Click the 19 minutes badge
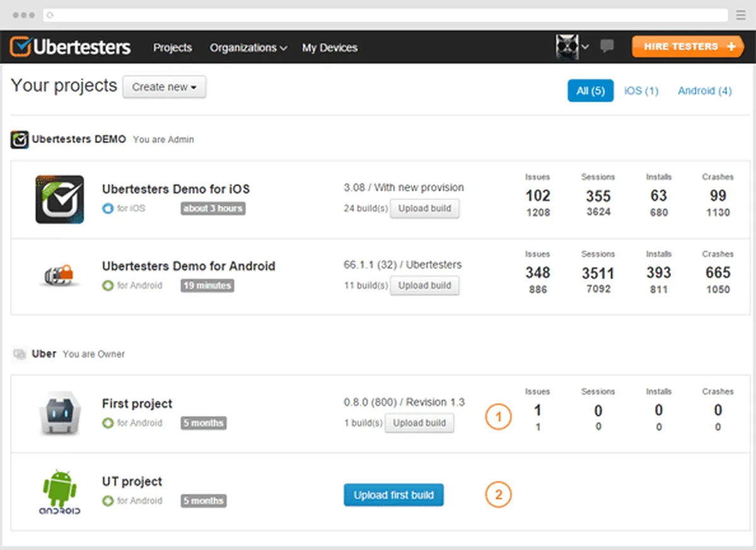The height and width of the screenshot is (550, 756). click(207, 285)
